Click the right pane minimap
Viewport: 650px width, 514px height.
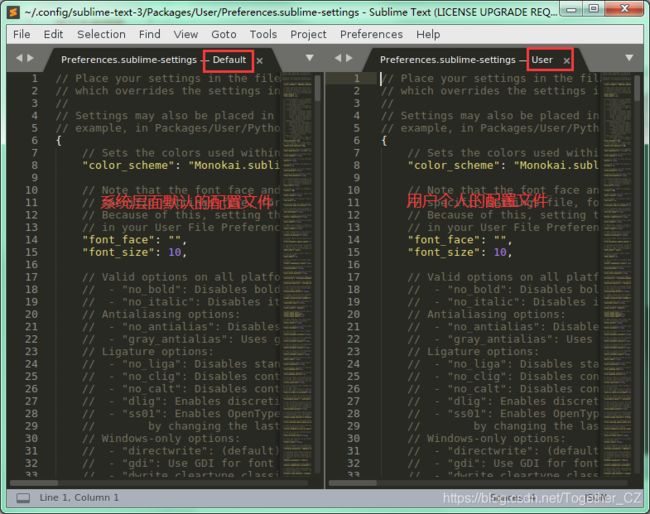click(x=617, y=274)
